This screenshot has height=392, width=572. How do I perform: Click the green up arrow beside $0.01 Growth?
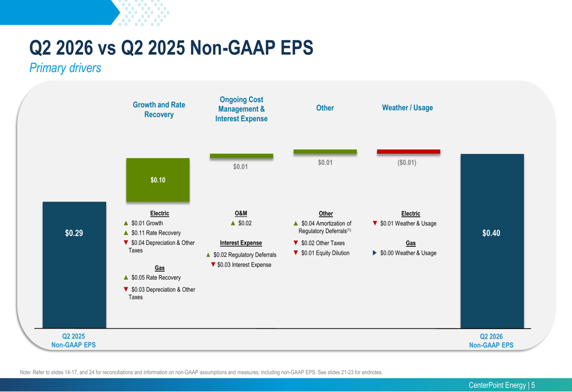click(x=126, y=223)
